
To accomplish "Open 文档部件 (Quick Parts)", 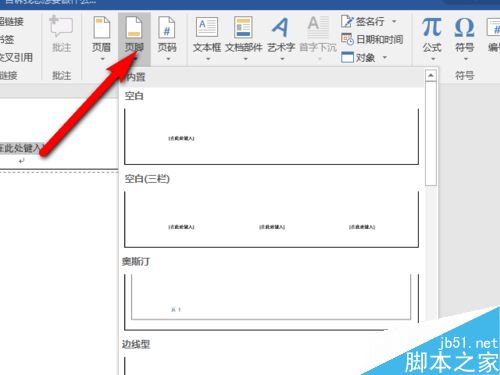I will click(244, 38).
